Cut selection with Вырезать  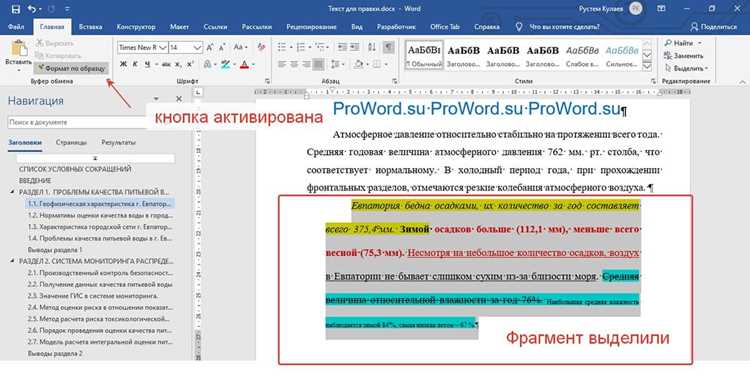[x=54, y=43]
